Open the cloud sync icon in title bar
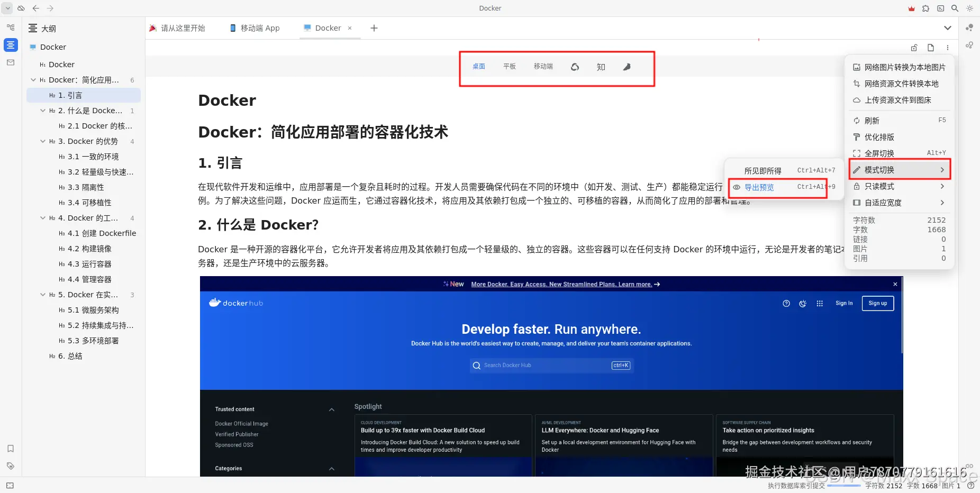This screenshot has height=493, width=980. 21,8
